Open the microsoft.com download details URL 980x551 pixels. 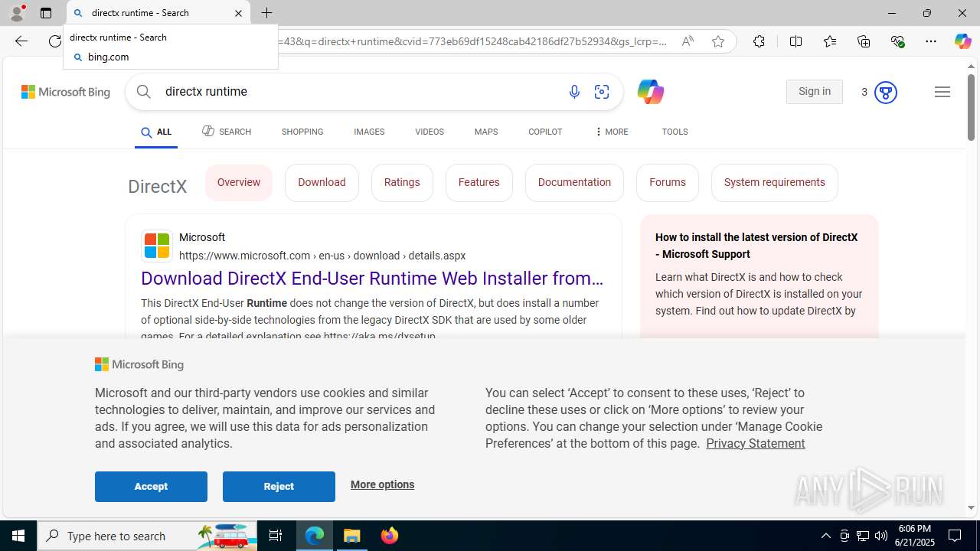[x=322, y=256]
